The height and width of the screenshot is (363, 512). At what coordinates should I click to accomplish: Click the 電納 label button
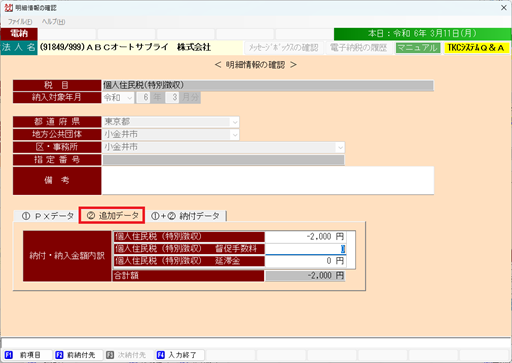click(19, 34)
